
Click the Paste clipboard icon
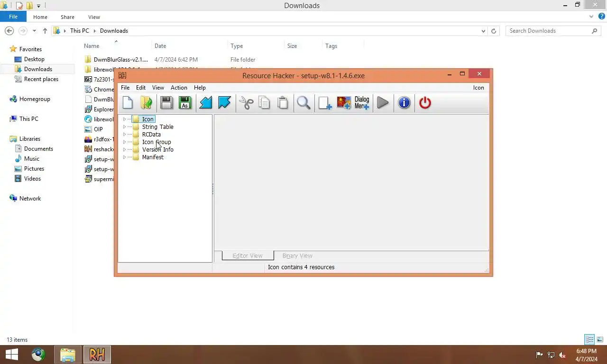pyautogui.click(x=283, y=103)
